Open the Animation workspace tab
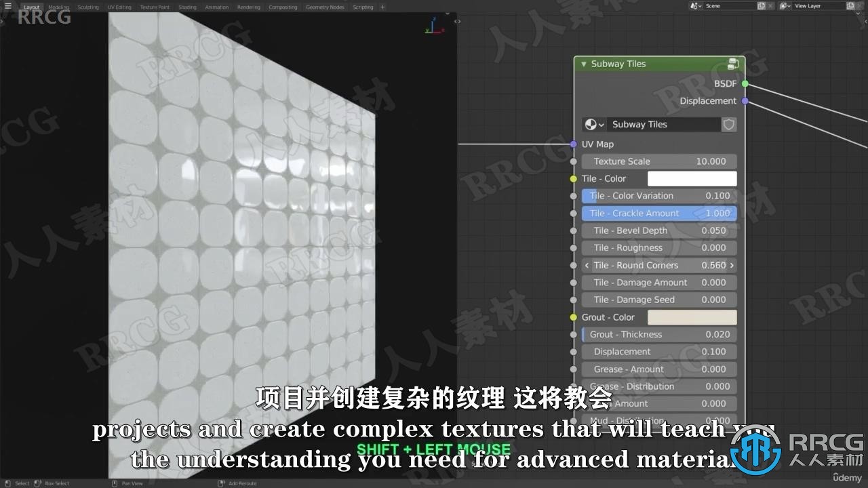The image size is (868, 488). (217, 7)
